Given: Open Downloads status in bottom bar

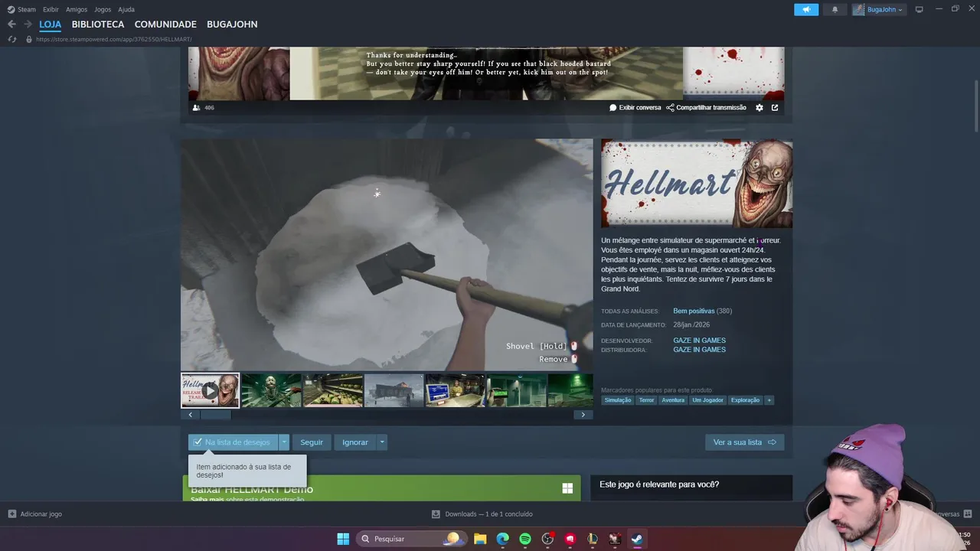Looking at the screenshot, I should pyautogui.click(x=482, y=514).
